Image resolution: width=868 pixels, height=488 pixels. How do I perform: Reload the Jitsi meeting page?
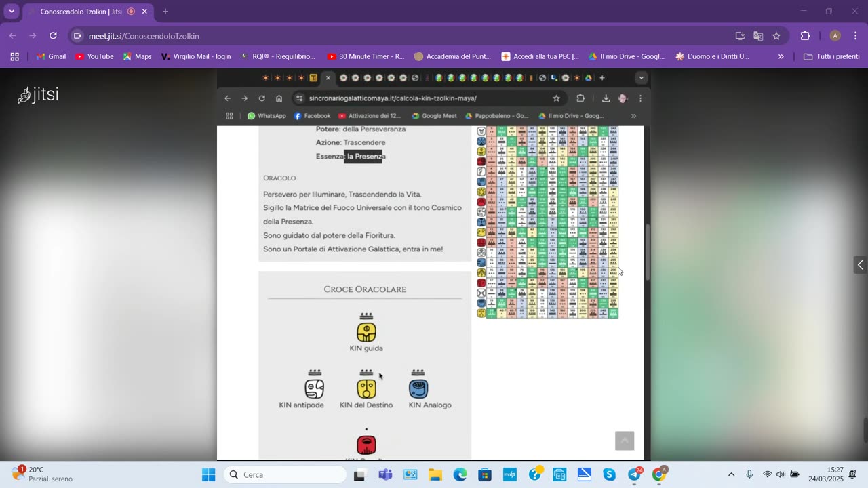click(x=53, y=36)
